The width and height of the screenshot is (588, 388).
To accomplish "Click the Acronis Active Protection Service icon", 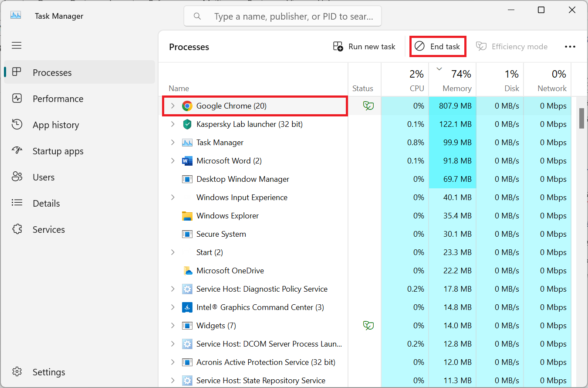I will (x=187, y=362).
